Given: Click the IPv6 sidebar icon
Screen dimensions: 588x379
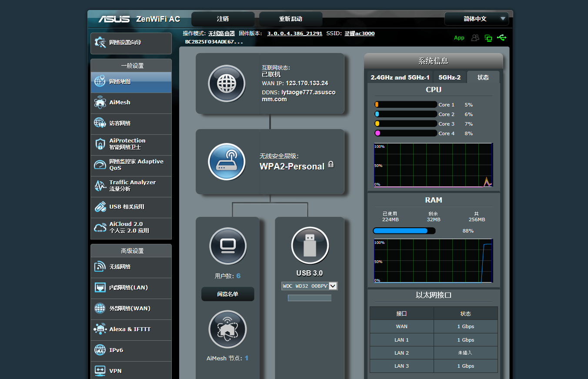Looking at the screenshot, I should click(100, 350).
